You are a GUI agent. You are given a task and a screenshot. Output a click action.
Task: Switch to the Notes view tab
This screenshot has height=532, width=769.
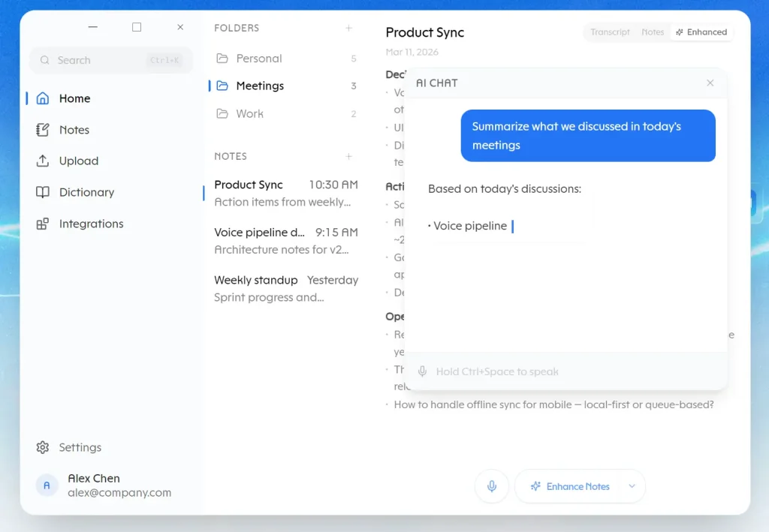(653, 32)
